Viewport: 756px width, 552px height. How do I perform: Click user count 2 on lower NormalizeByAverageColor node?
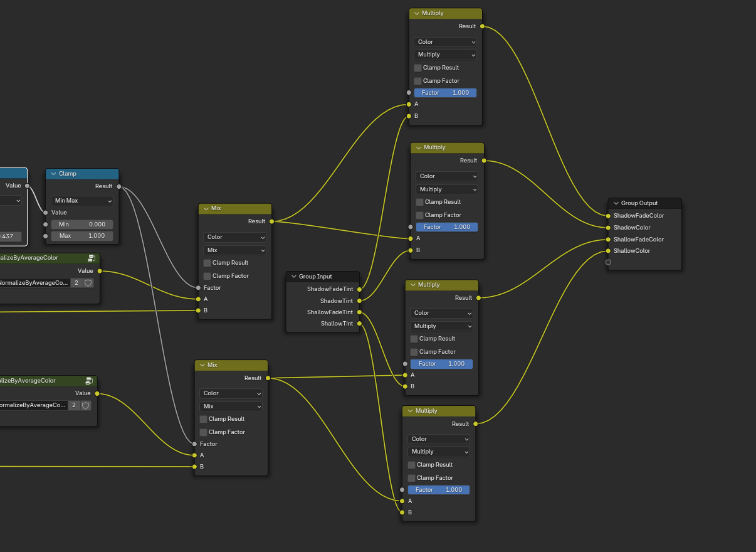coord(74,405)
